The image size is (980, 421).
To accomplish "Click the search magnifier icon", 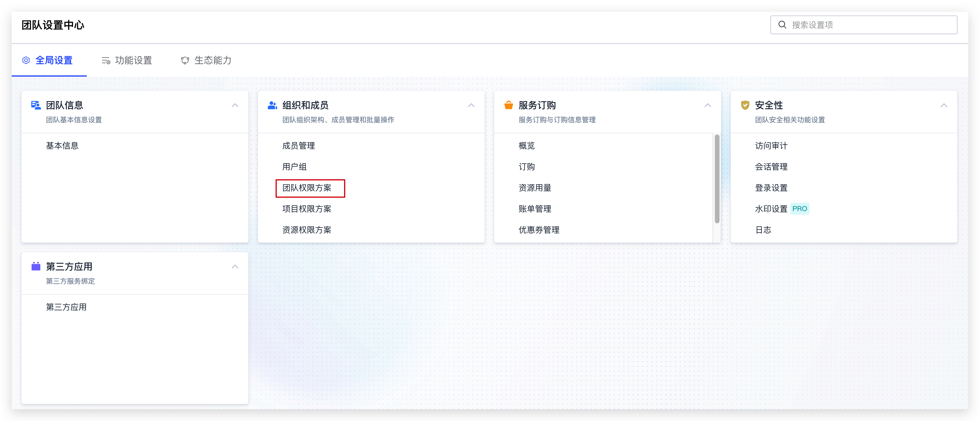I will [782, 25].
